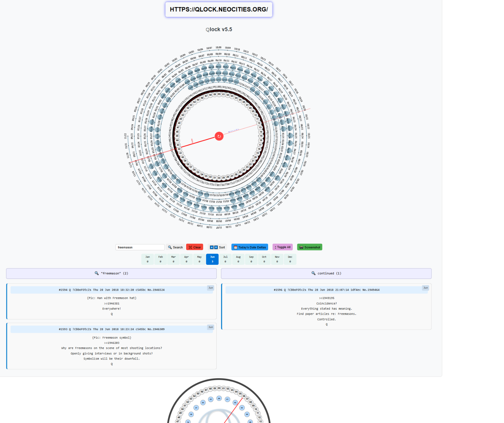Click magnifier icon in "freemason" (2) header

pos(97,273)
